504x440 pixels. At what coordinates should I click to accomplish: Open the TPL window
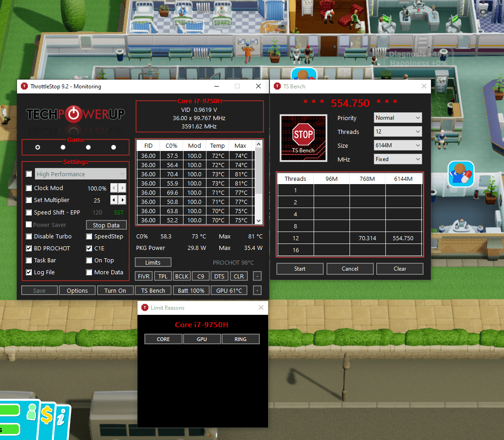(x=163, y=276)
